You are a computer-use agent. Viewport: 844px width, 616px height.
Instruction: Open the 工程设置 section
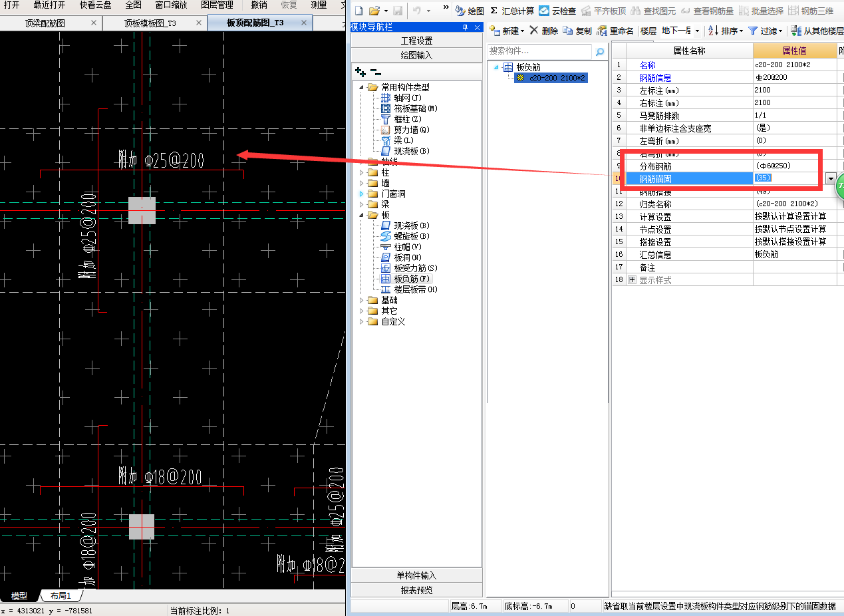coord(416,41)
